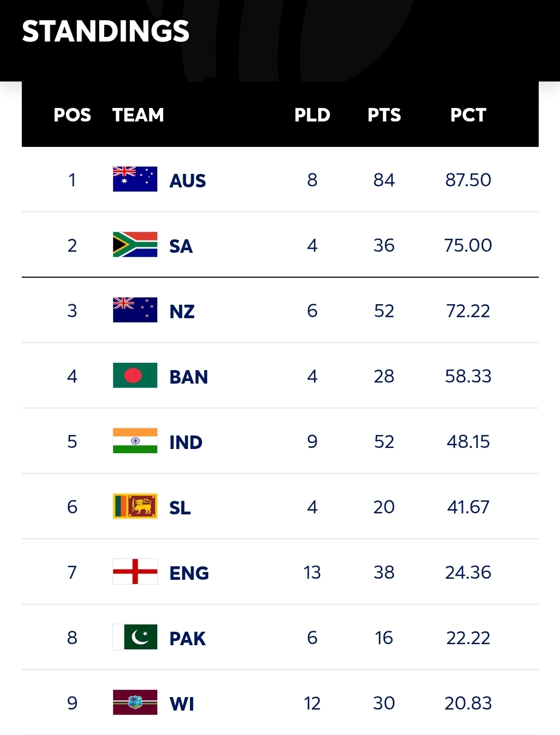
Task: Click the Australia flag icon
Action: 135,179
